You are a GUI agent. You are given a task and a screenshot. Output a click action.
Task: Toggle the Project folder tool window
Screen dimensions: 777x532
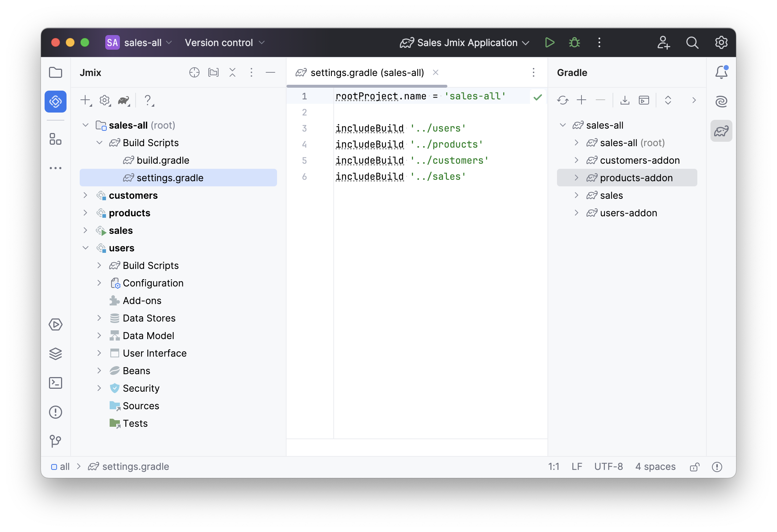pyautogui.click(x=55, y=72)
